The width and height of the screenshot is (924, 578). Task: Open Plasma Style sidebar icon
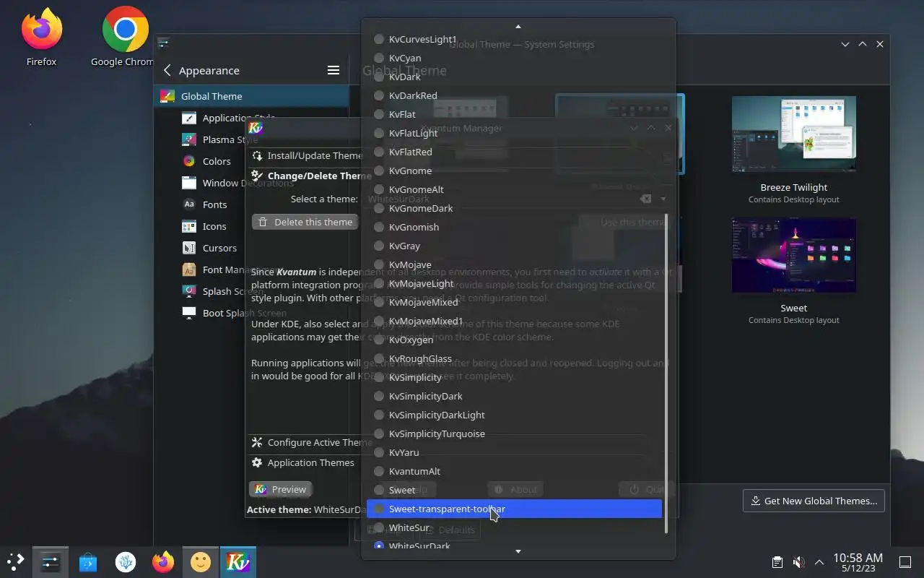tap(189, 139)
